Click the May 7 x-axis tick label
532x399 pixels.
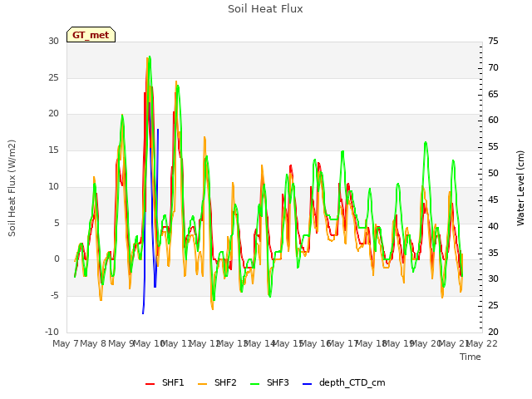(x=66, y=343)
